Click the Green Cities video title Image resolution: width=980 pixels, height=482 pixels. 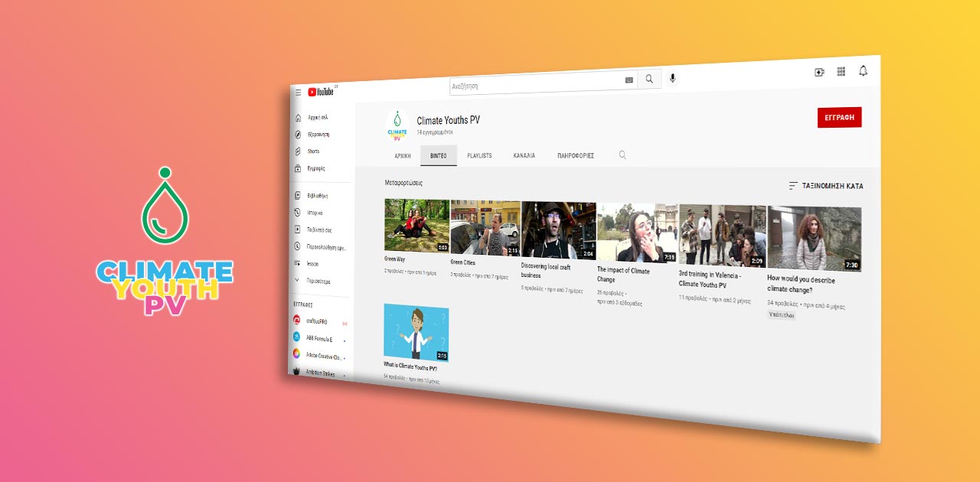tap(463, 262)
